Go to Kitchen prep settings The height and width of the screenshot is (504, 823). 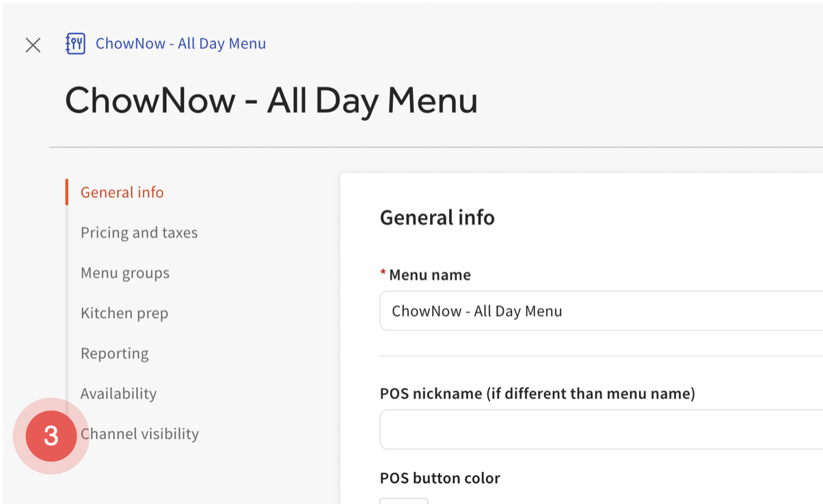click(x=124, y=313)
